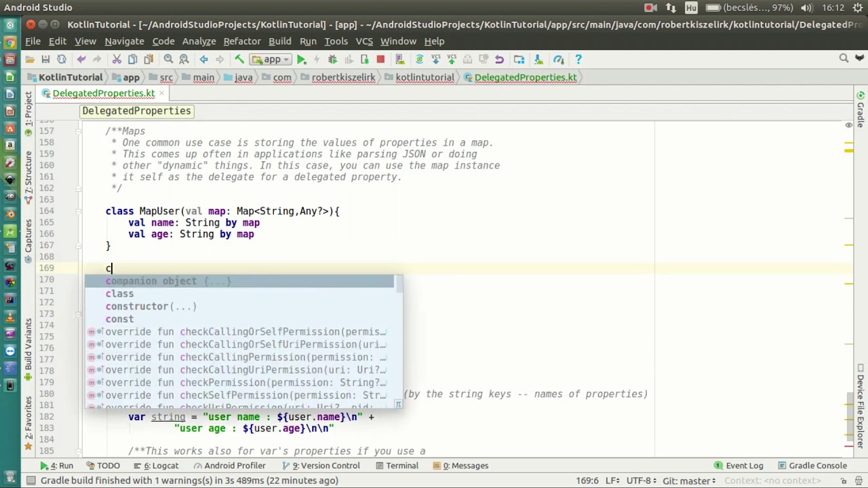
Task: Click the Help question mark icon
Action: click(578, 59)
